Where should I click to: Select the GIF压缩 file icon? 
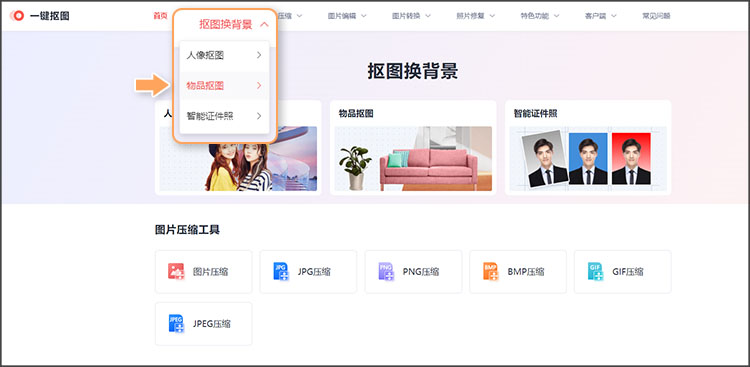coord(596,271)
